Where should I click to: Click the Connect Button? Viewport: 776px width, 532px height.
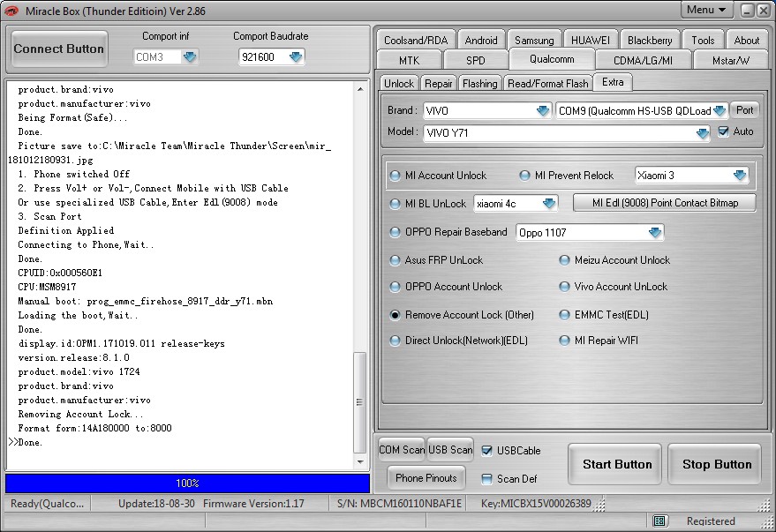(59, 49)
